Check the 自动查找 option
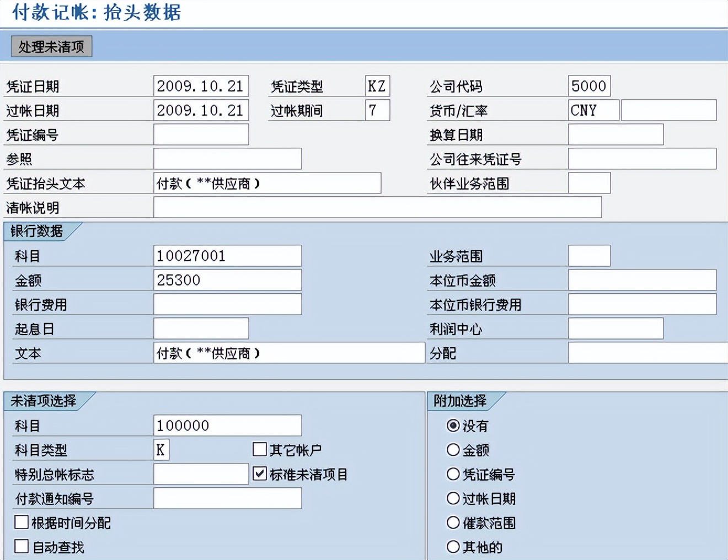 coord(21,546)
